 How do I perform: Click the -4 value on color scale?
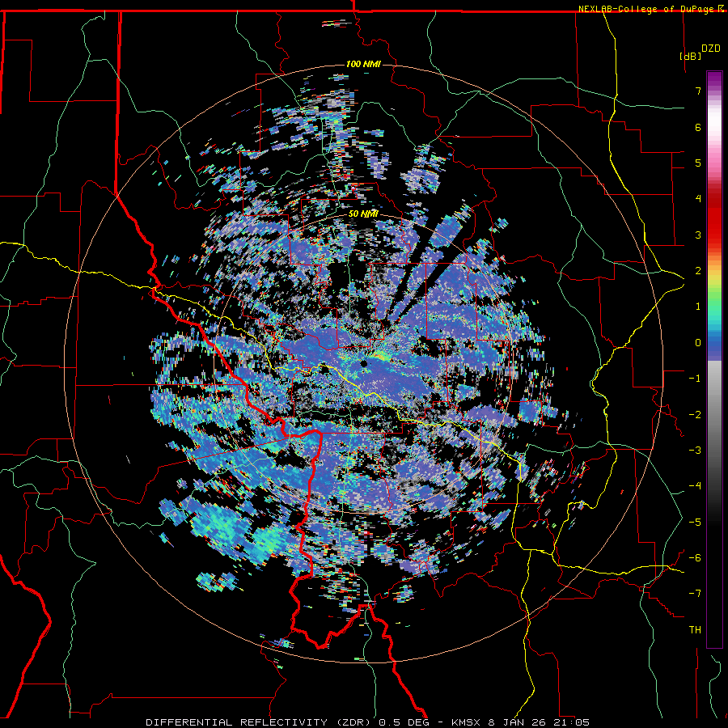695,486
